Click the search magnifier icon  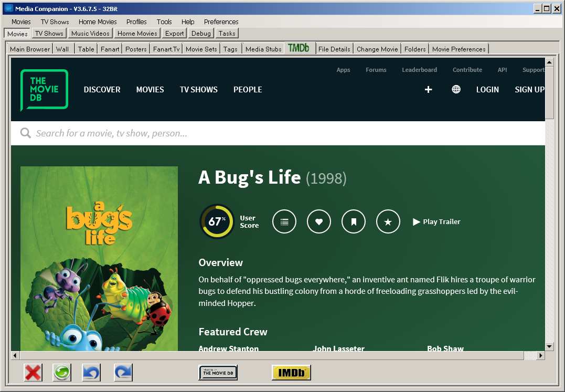click(x=25, y=133)
